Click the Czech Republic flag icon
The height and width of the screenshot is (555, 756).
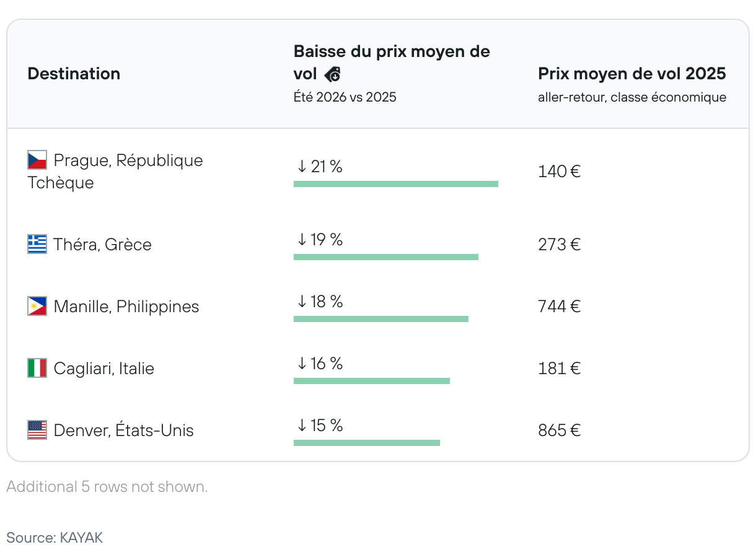(37, 160)
